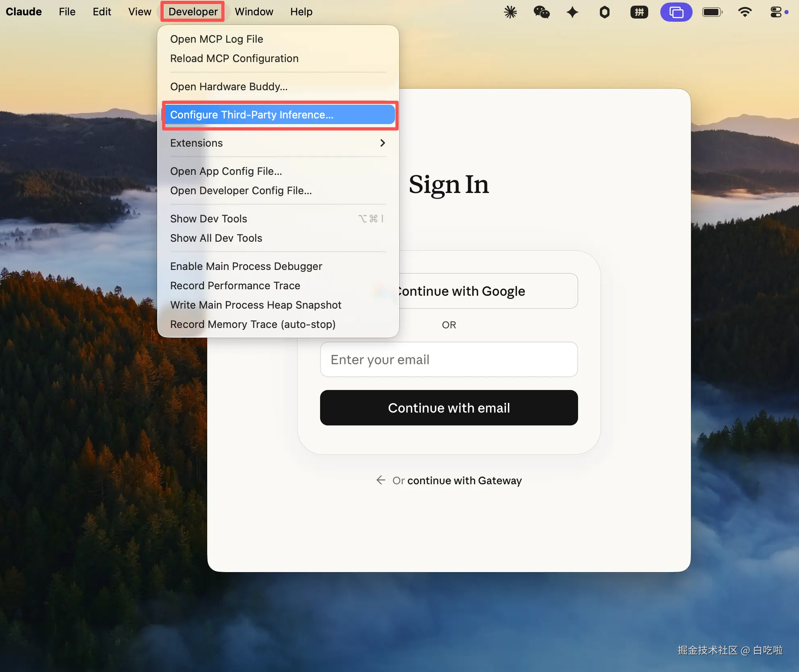Image resolution: width=799 pixels, height=672 pixels.
Task: Choose Configure Third-Party Inference…
Action: pos(278,115)
